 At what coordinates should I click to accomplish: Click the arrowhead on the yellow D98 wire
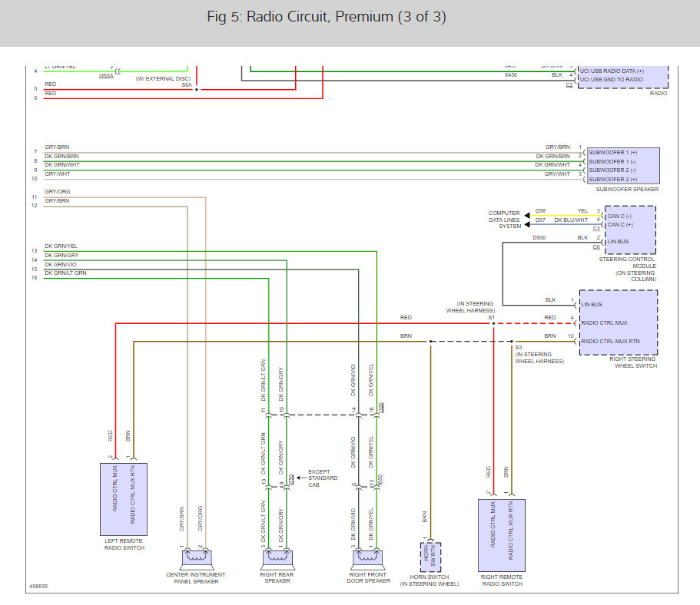pos(527,216)
